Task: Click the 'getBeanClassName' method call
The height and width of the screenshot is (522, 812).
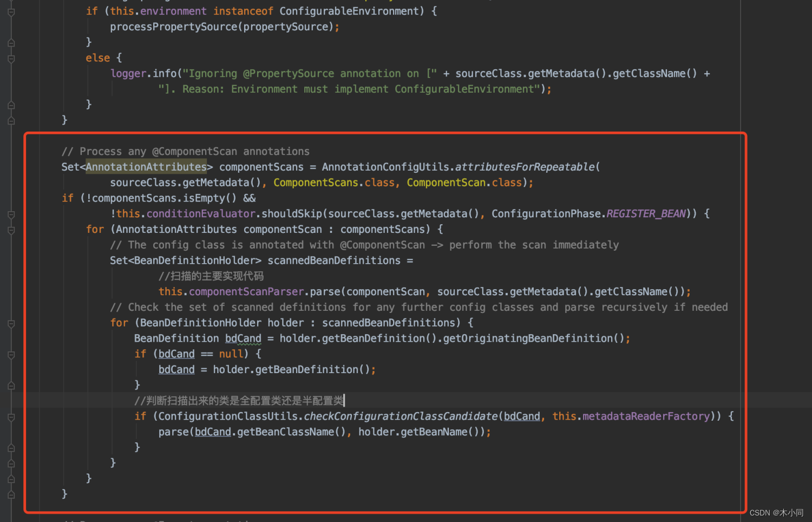Action: click(x=285, y=433)
